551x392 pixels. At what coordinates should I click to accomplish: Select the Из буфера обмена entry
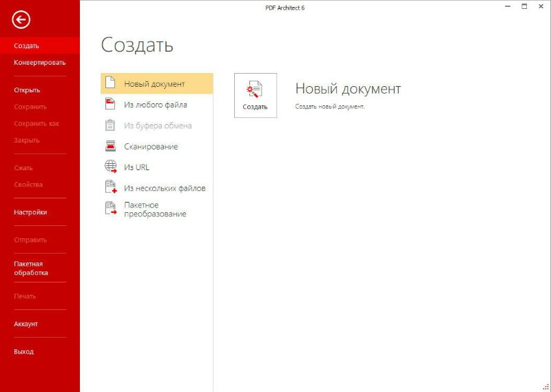tap(157, 125)
